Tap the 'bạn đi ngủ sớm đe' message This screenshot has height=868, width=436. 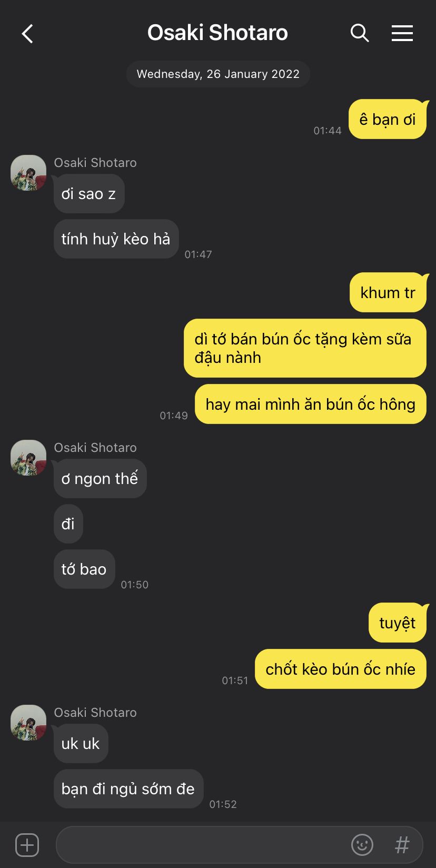(128, 788)
